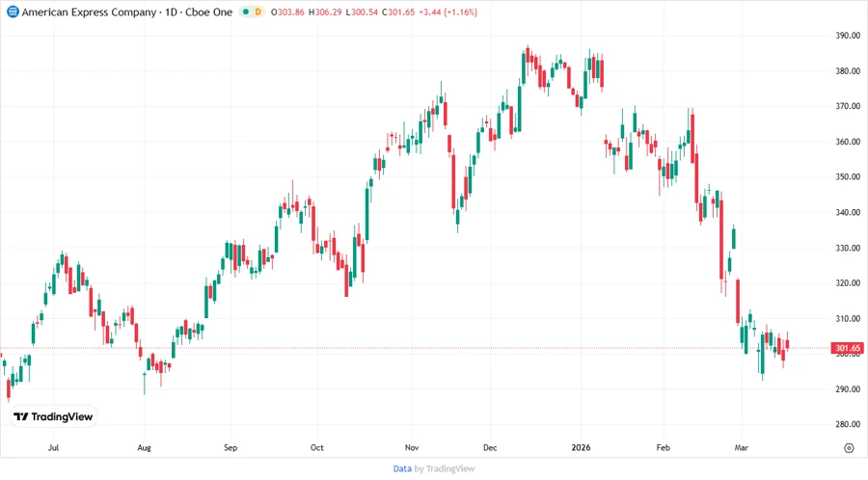
Task: Open the TradingView logo button
Action: [53, 417]
